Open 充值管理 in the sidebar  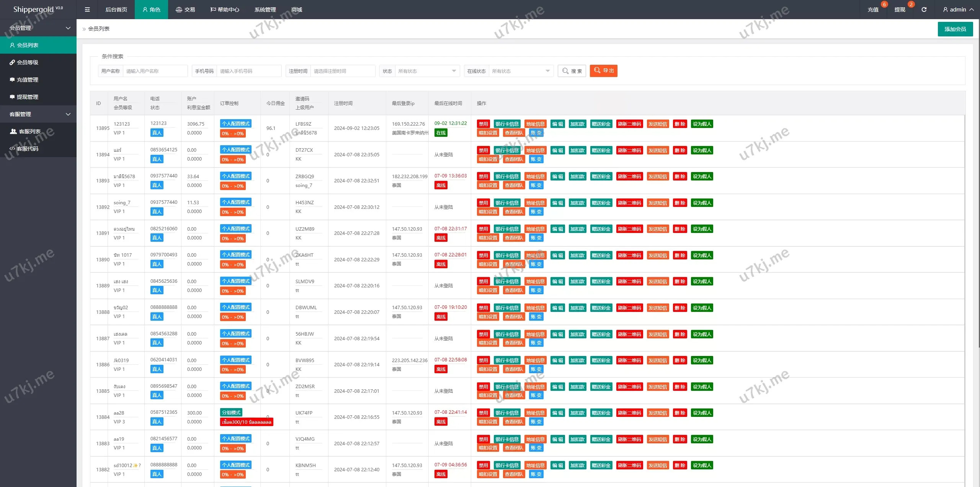[x=27, y=80]
